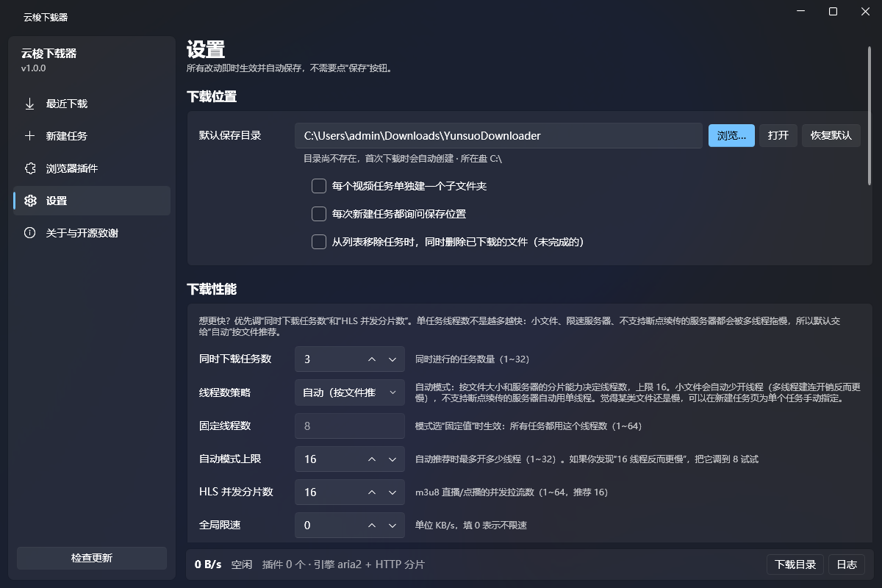This screenshot has height=588, width=882.
Task: Click 空闲 status text
Action: pyautogui.click(x=242, y=564)
